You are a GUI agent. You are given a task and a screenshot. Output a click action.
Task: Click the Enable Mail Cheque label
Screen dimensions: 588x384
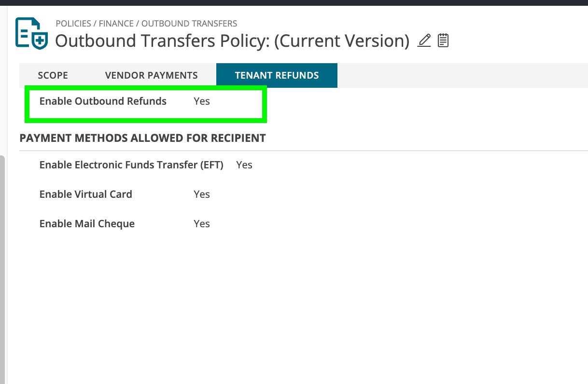(x=87, y=224)
